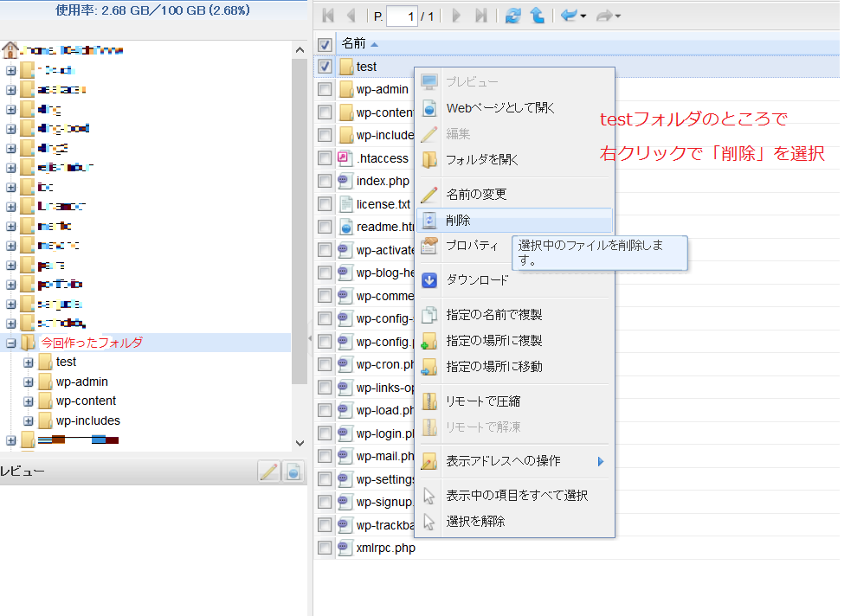This screenshot has width=857, height=616.
Task: Jump to last page arrow icon
Action: pos(481,16)
